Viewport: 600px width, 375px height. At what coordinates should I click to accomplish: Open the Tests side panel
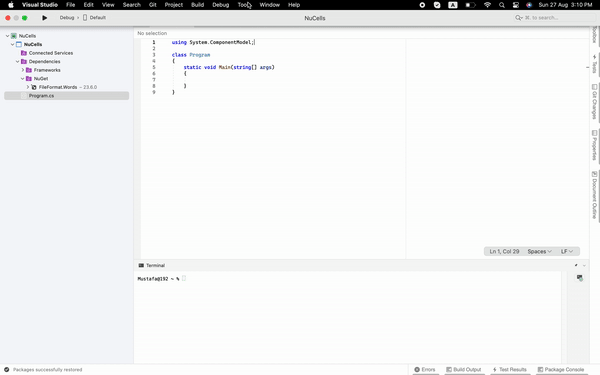(594, 64)
